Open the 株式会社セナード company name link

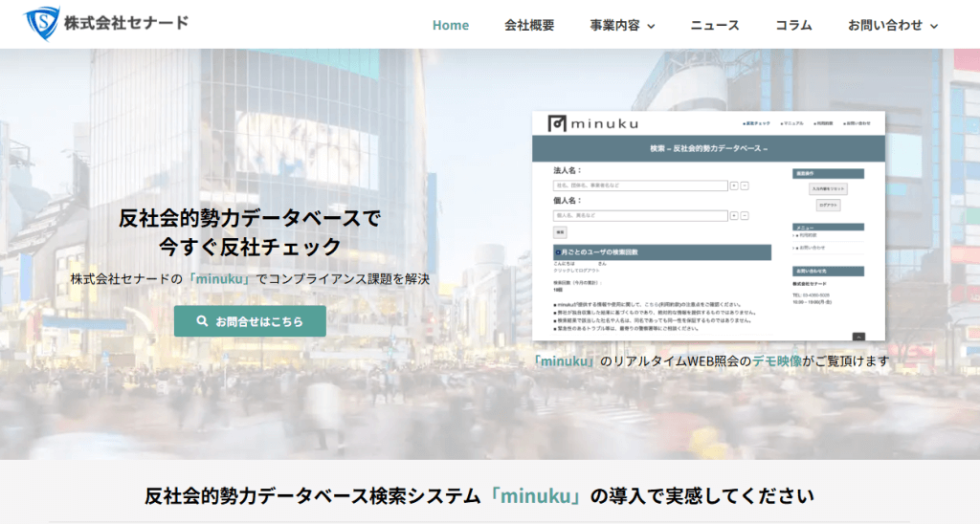126,23
